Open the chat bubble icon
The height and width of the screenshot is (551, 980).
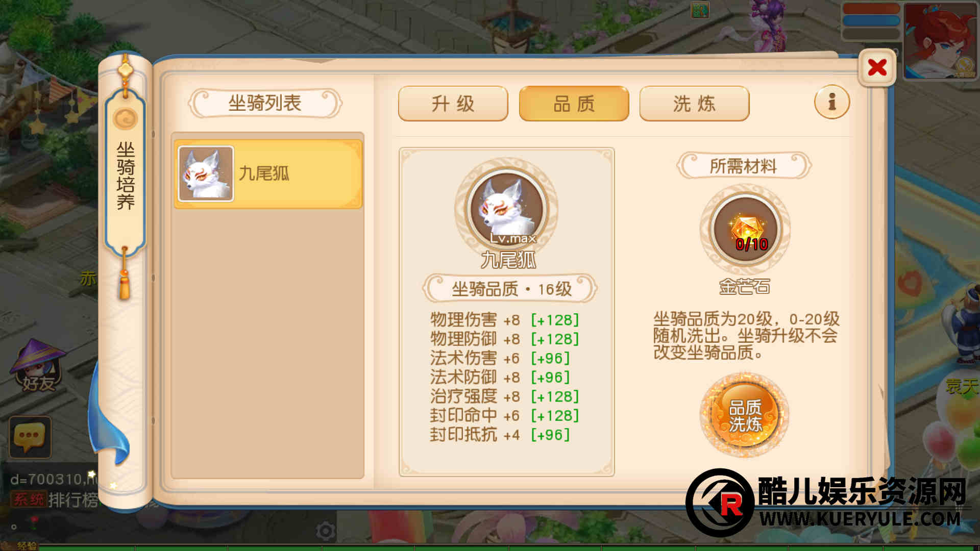tap(30, 437)
